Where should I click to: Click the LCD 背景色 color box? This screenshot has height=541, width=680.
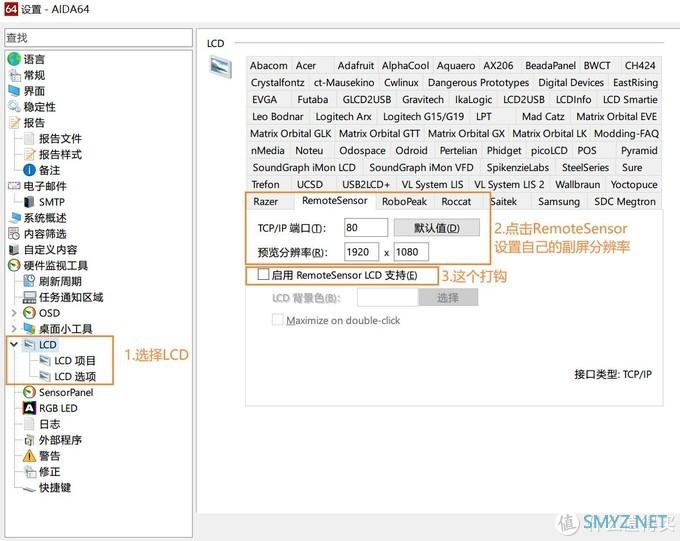pos(387,298)
